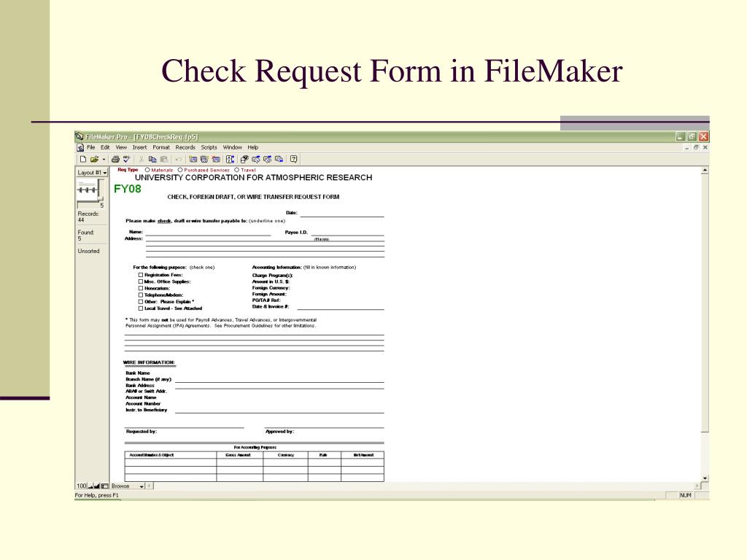Click the Duplicate Record toolbar icon
The image size is (747, 560).
pyautogui.click(x=204, y=160)
